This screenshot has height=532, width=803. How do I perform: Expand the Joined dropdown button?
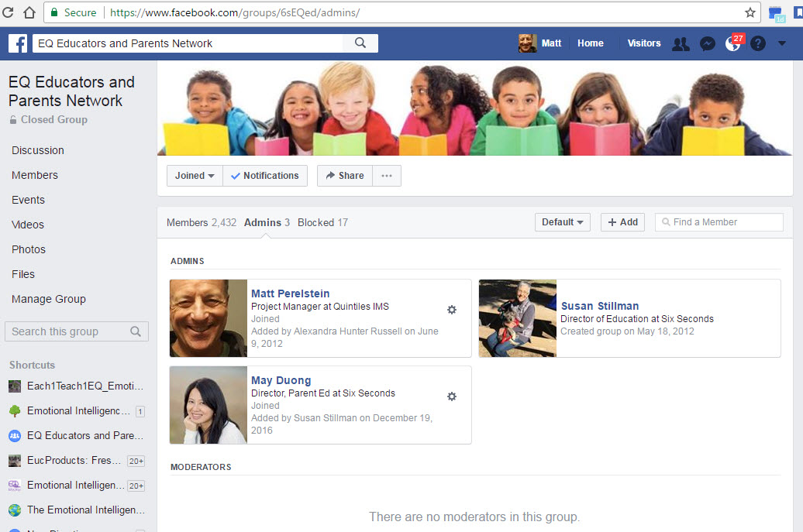[195, 176]
